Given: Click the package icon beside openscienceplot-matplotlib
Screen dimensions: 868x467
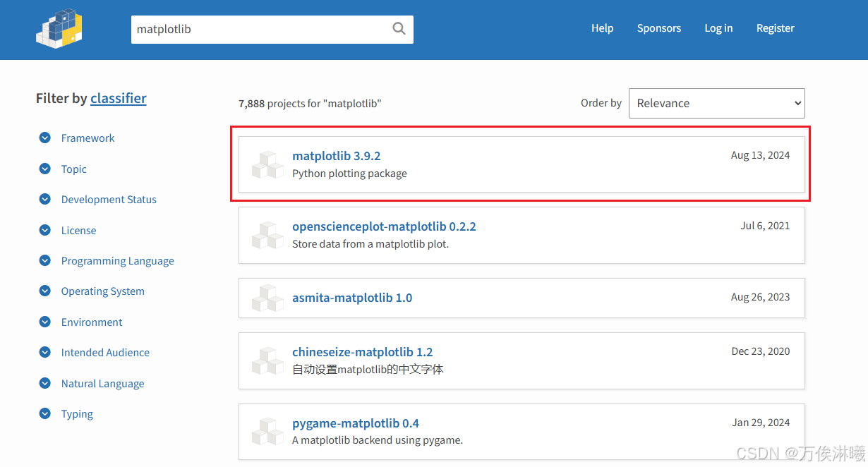Looking at the screenshot, I should click(x=267, y=236).
